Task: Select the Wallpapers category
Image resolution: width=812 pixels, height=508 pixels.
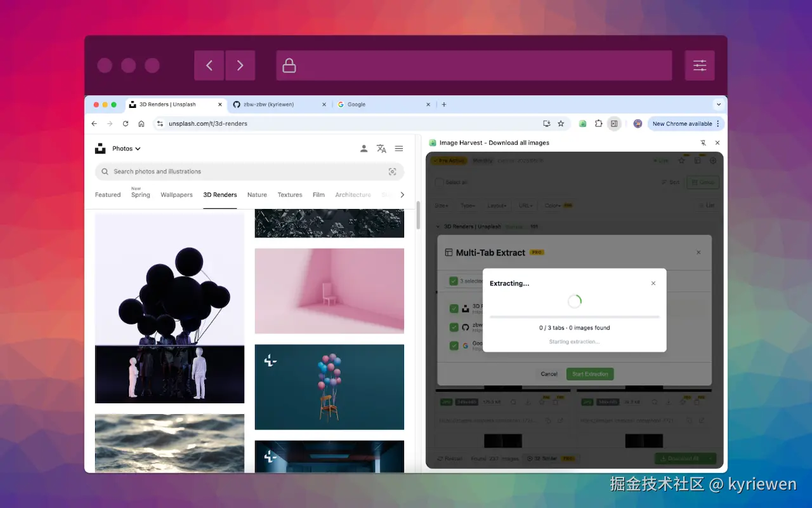Action: (176, 195)
